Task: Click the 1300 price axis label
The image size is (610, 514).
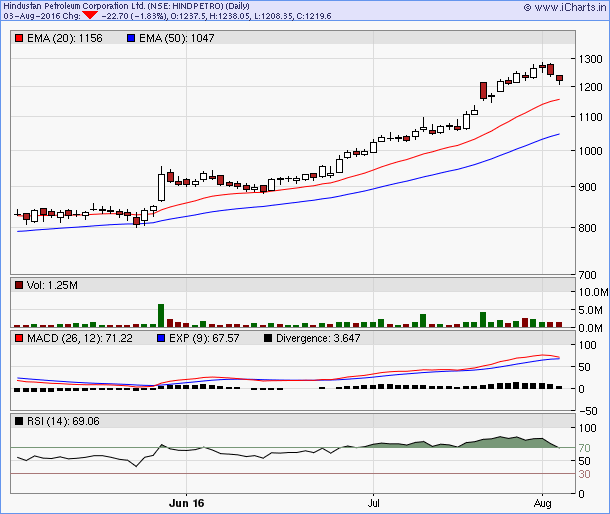Action: point(591,59)
